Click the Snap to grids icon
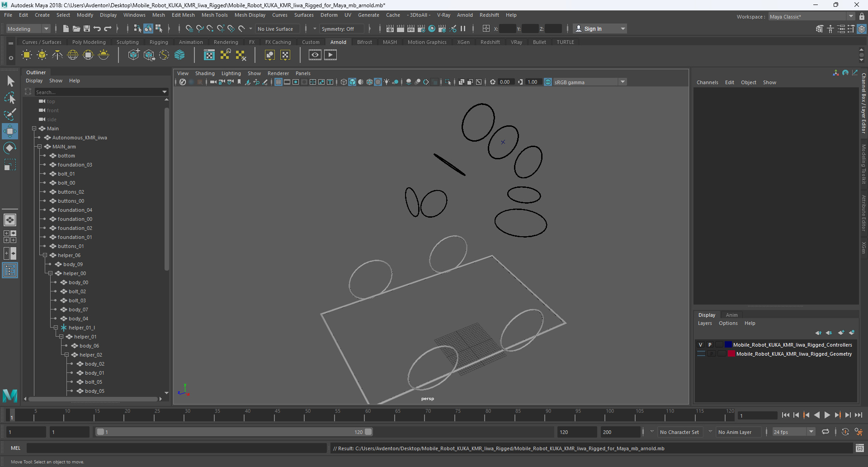 (x=189, y=29)
